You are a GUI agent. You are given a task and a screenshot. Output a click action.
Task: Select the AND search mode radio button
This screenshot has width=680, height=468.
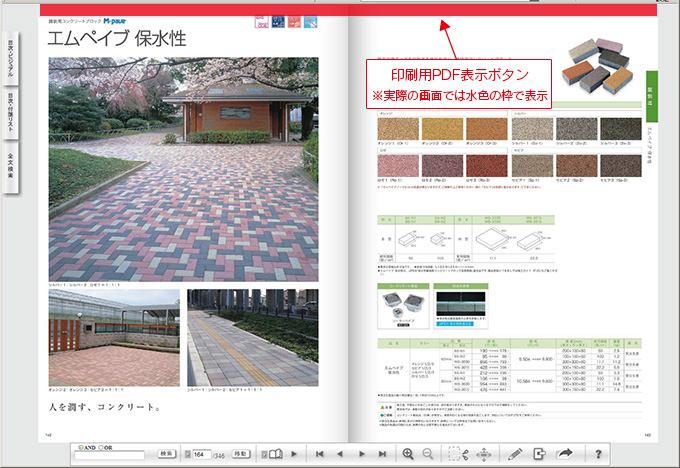pos(81,447)
